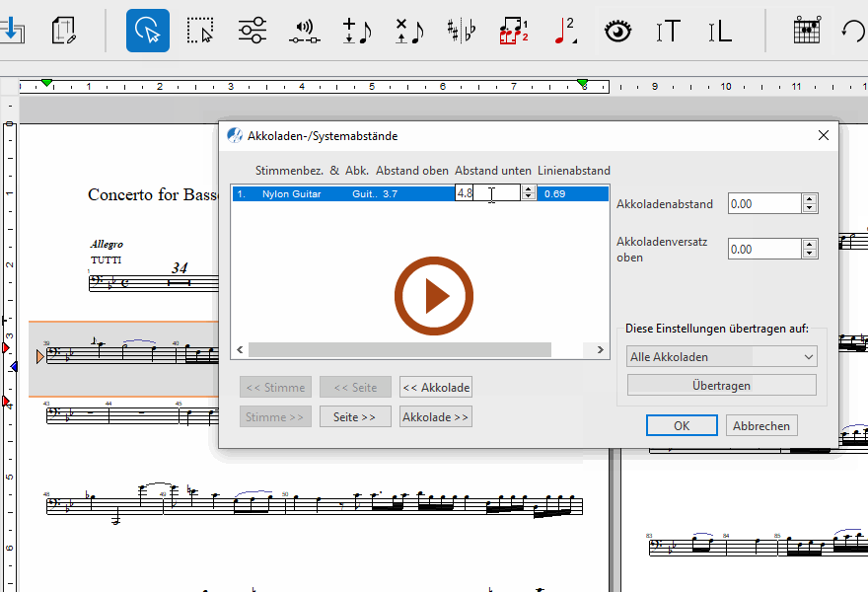Screen dimensions: 868x592
Task: Open the mixer sliders tool
Action: 253,31
